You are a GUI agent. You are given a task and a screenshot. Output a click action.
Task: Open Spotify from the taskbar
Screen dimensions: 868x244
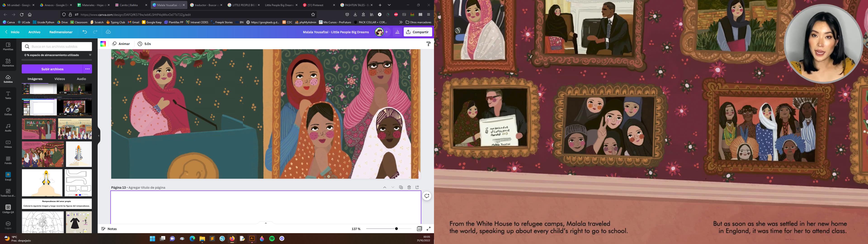[x=272, y=239]
